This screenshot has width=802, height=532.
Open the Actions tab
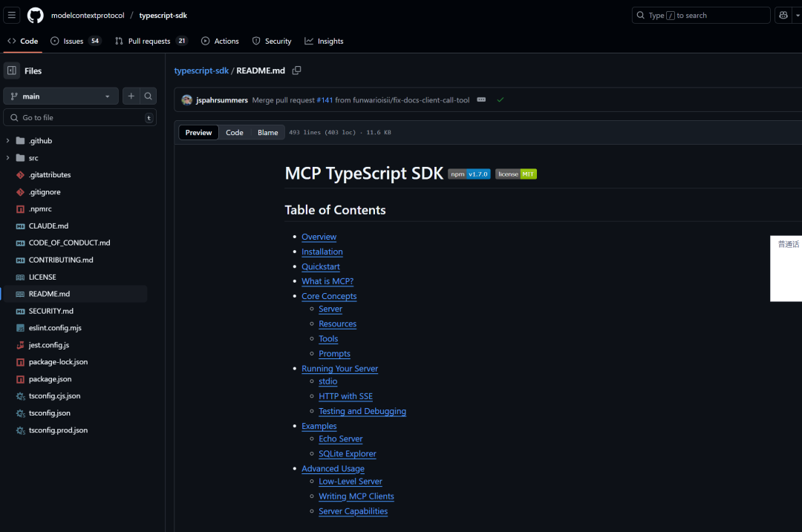point(220,41)
